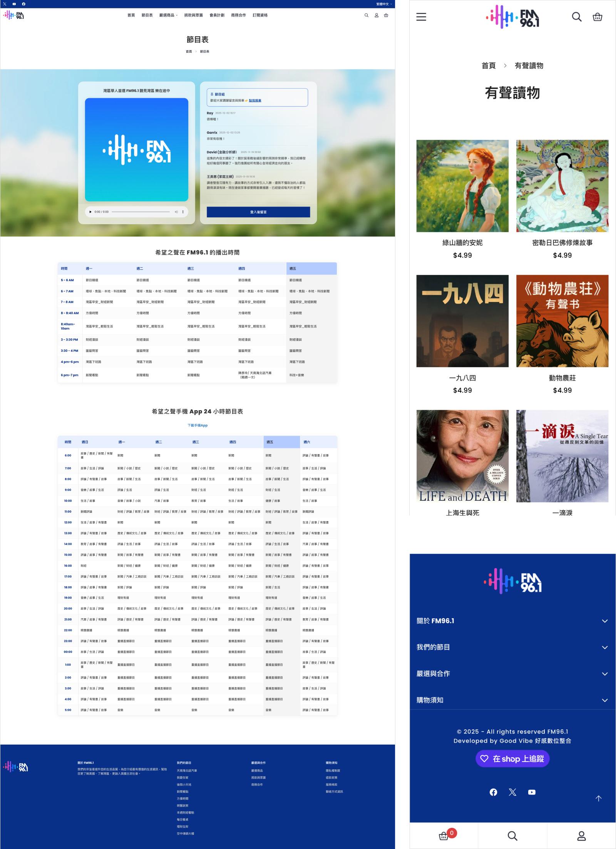616x849 pixels.
Task: Click the audio player progress bar
Action: (x=141, y=212)
